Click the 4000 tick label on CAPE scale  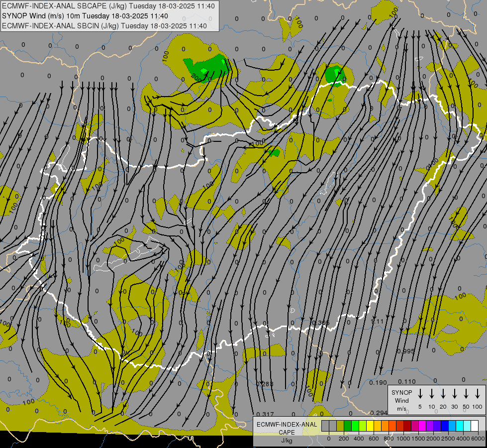[x=463, y=439]
